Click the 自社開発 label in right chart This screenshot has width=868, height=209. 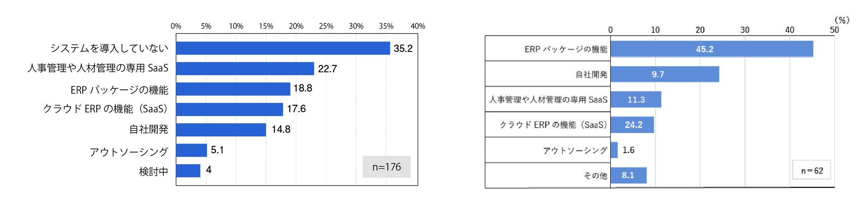(x=591, y=74)
